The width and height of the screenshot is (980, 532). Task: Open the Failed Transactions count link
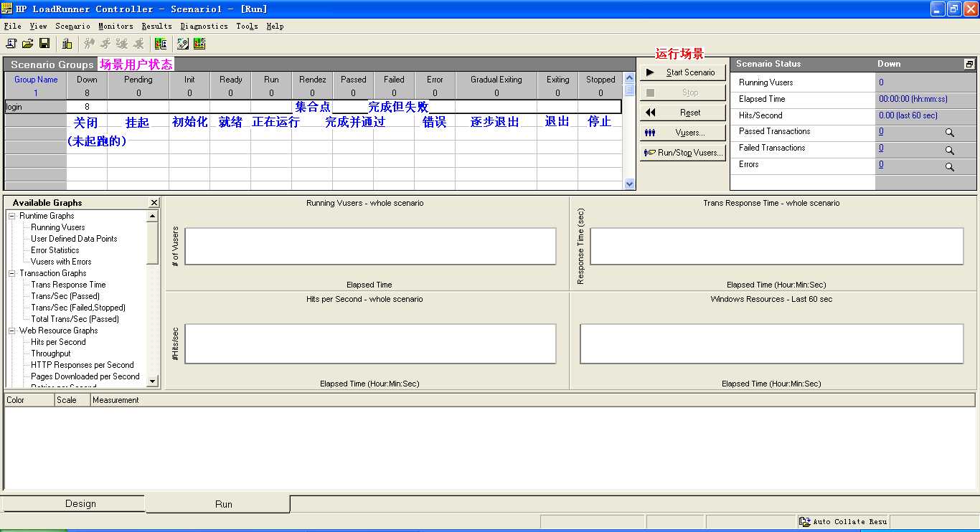click(x=881, y=148)
